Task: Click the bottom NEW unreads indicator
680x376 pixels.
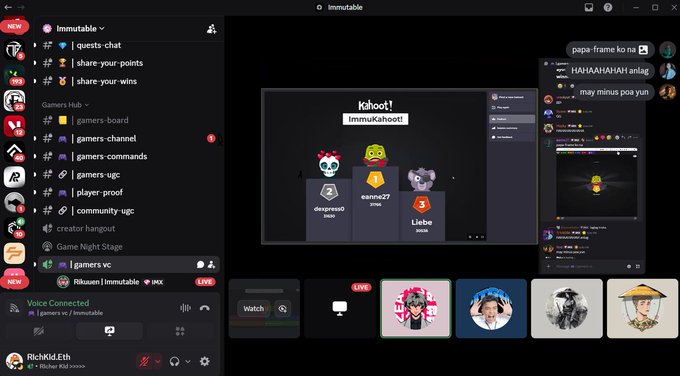Action: pyautogui.click(x=14, y=282)
